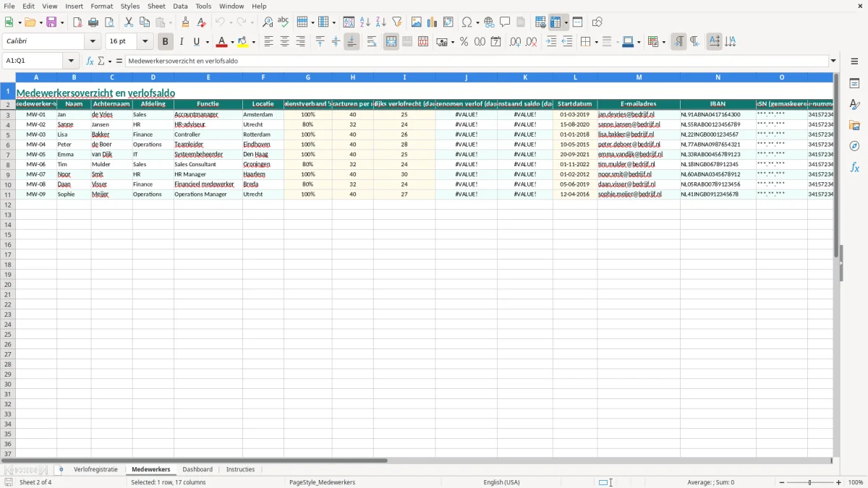Toggle bold formatting

pos(166,42)
